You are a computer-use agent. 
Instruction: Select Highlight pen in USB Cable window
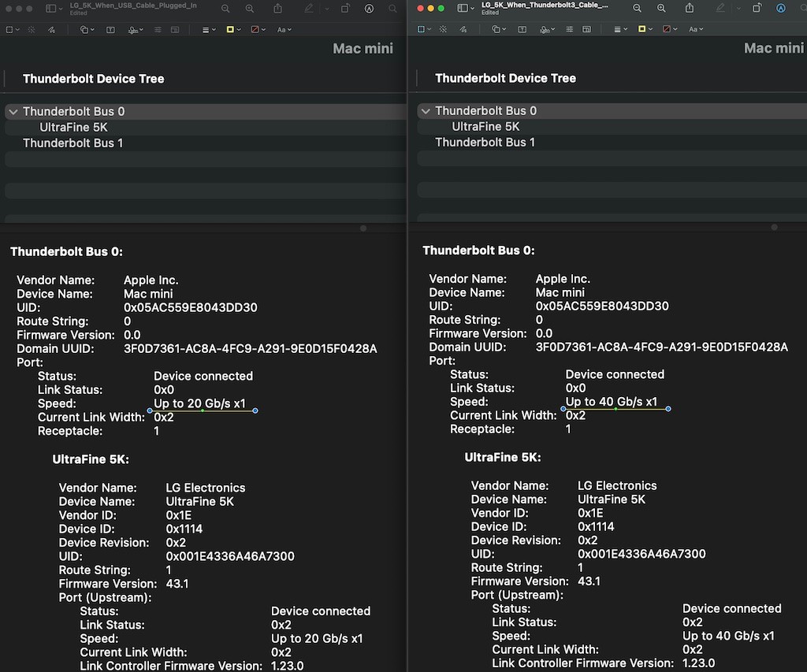(308, 8)
